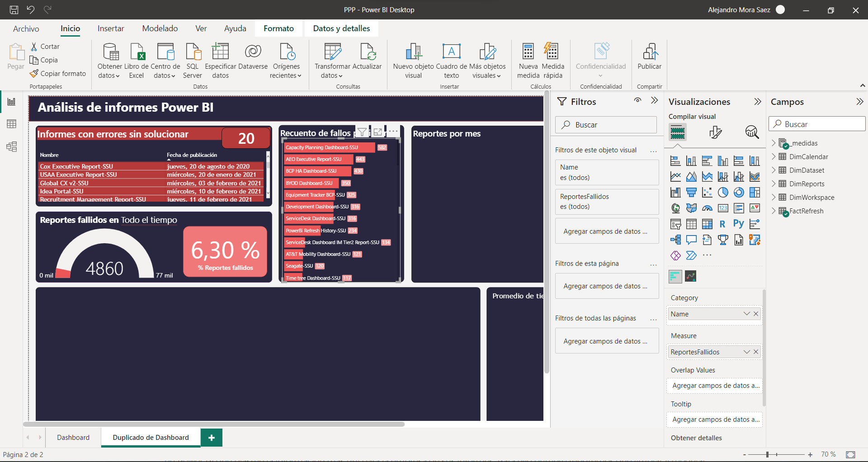Viewport: 868px width, 462px height.
Task: Select the Python visual icon
Action: (738, 224)
